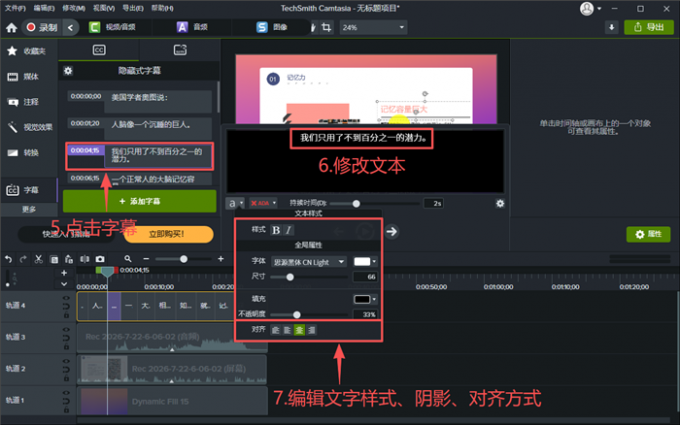Screen dimensions: 680x425
Task: Collapse record toolbar with left chevron
Action: click(70, 27)
